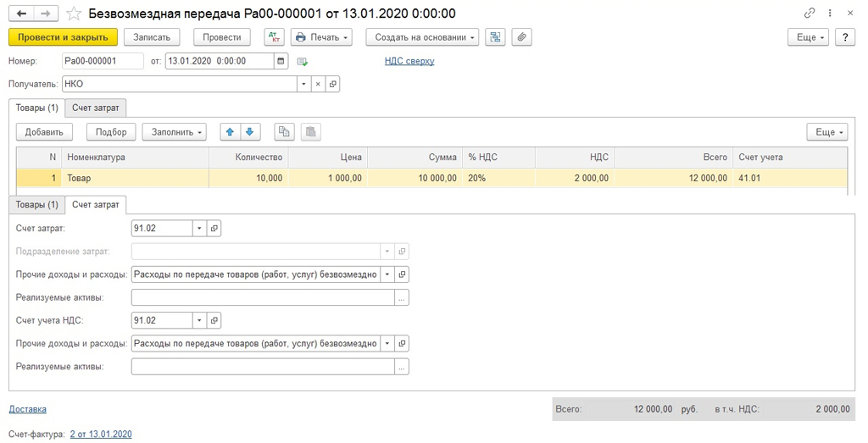
Task: Open invoice link 2 от 13.01.2020
Action: click(101, 435)
